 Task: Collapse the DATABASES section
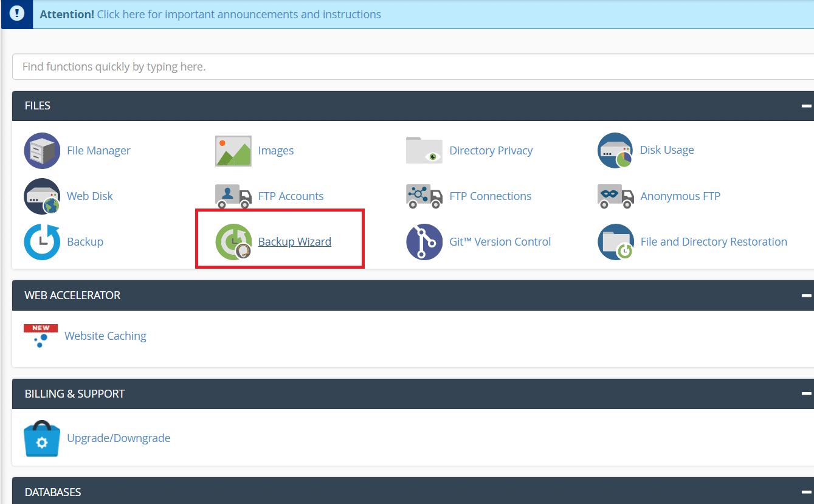point(806,492)
